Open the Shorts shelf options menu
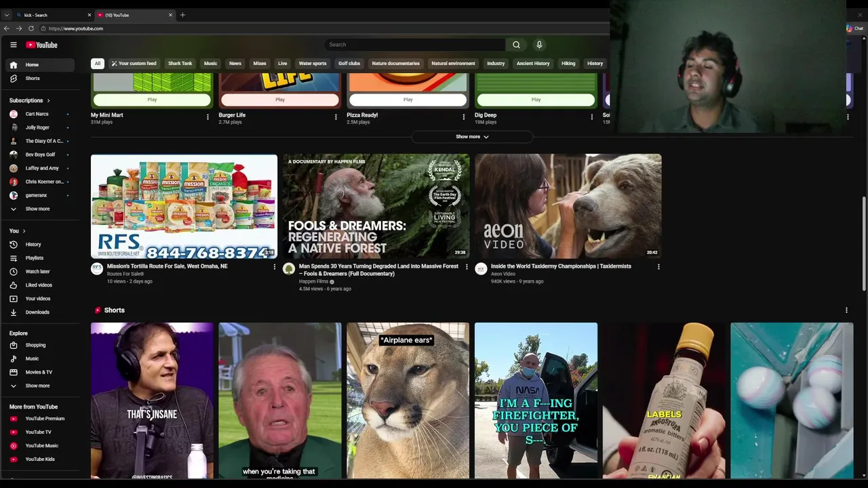Screen dimensions: 868x488 (846, 310)
